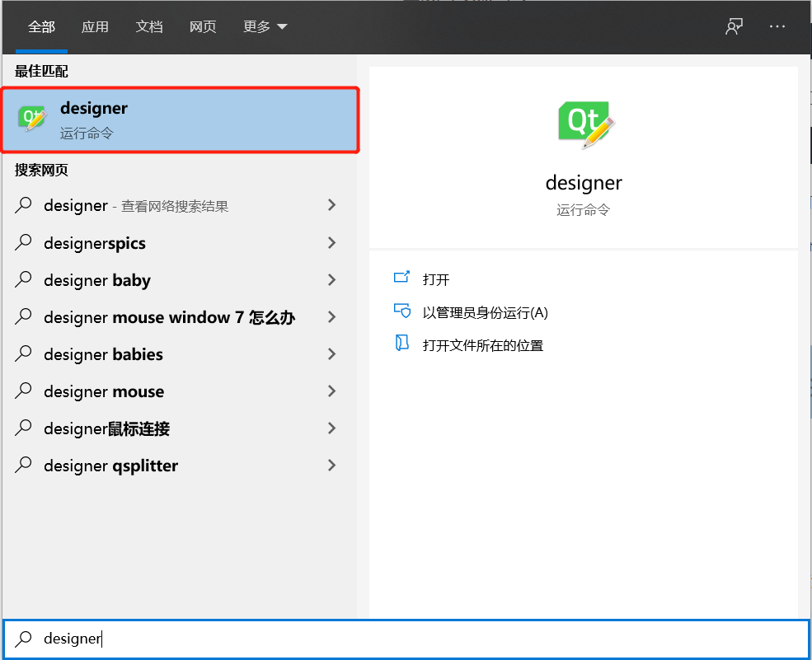Image resolution: width=812 pixels, height=660 pixels.
Task: Click the magnifier icon beside designer babies
Action: 23,353
